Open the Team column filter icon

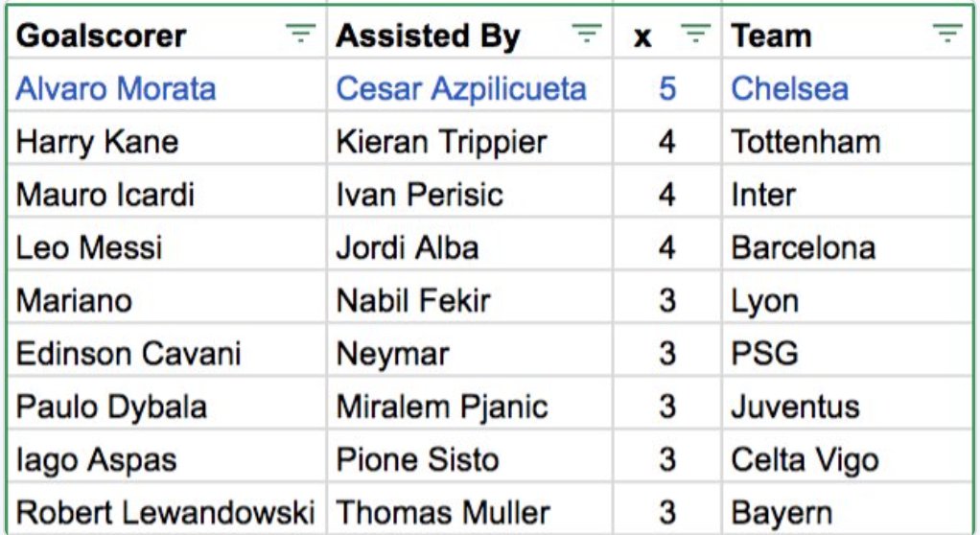(x=947, y=34)
